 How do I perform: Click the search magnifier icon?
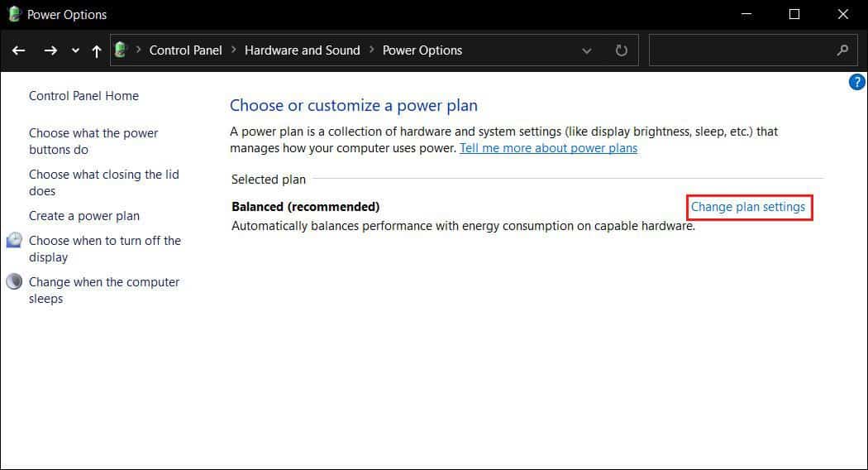click(x=842, y=50)
